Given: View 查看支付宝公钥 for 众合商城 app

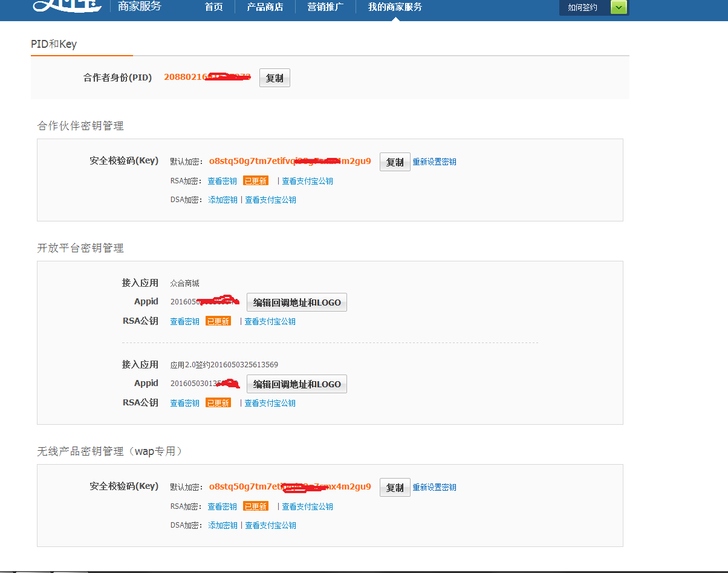Looking at the screenshot, I should point(270,321).
